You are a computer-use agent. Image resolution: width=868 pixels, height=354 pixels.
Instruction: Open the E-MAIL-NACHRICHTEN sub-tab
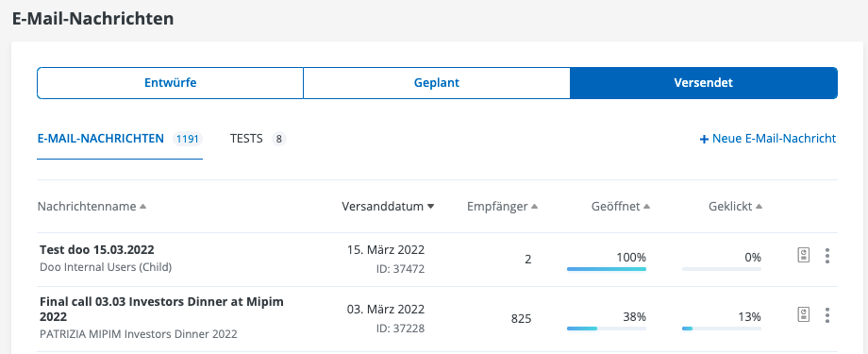point(120,139)
